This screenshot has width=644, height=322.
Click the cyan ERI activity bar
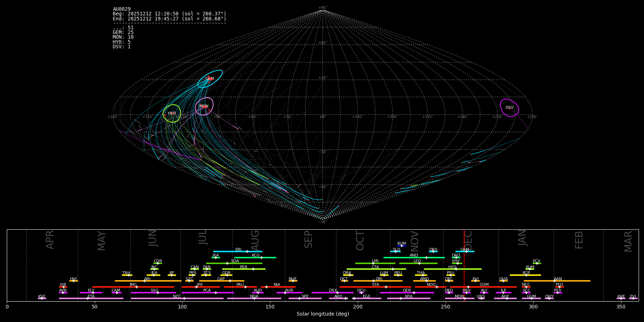[x=237, y=252]
